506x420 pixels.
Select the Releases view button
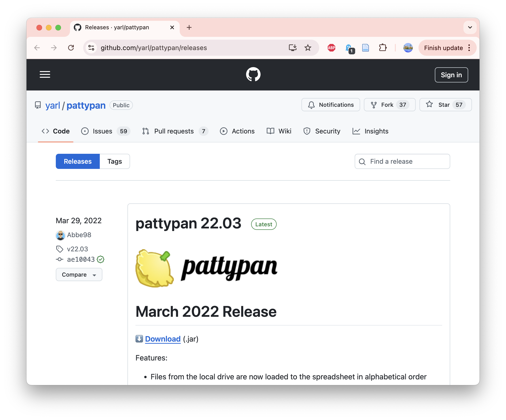tap(78, 161)
